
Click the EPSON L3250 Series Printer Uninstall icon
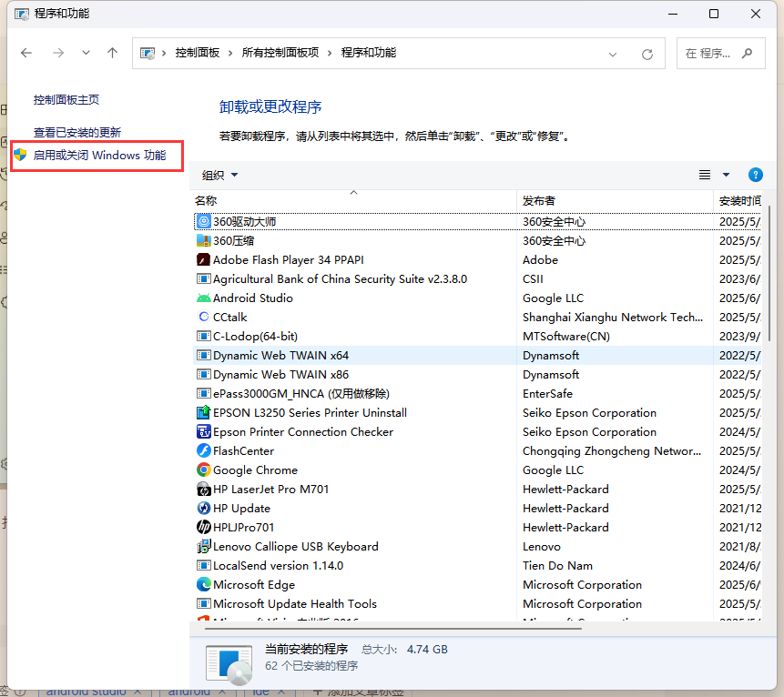pyautogui.click(x=203, y=413)
